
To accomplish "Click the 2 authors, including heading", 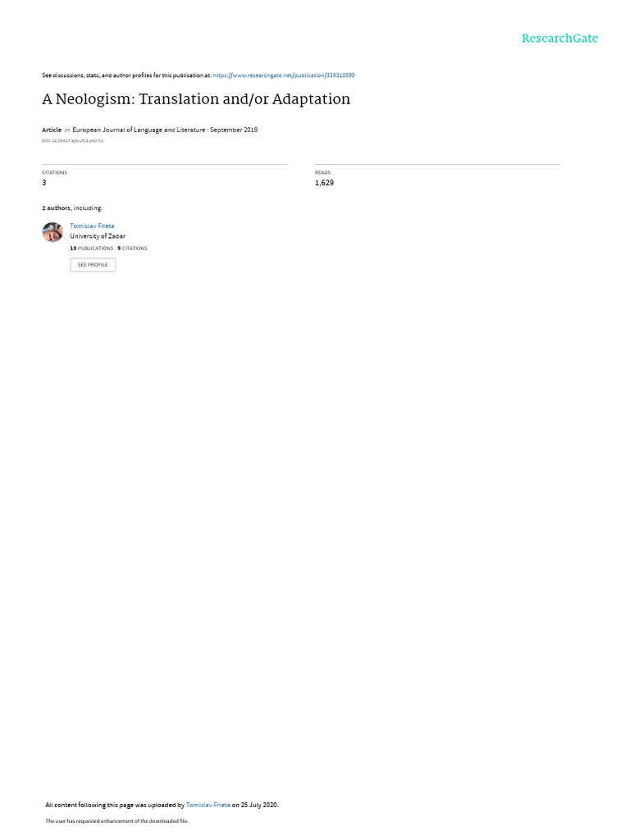I will [72, 208].
